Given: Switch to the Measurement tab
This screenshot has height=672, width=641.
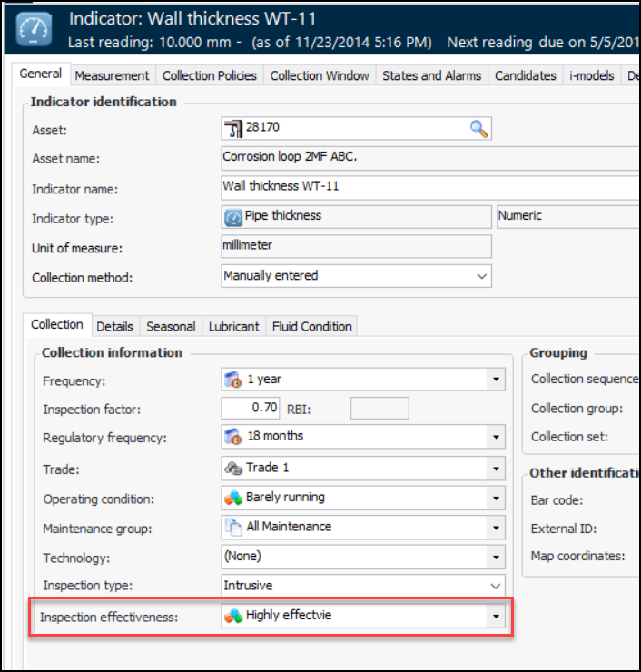Looking at the screenshot, I should point(113,76).
